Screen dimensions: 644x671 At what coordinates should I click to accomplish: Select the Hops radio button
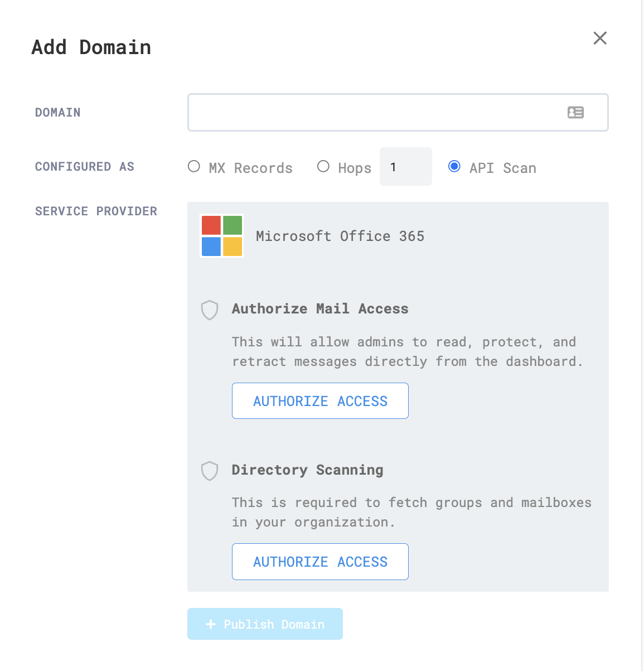323,166
